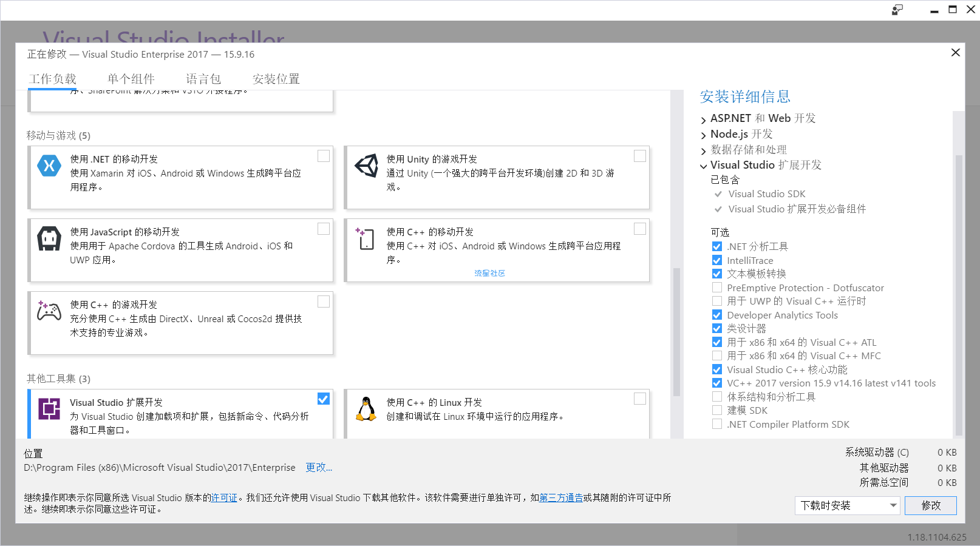Expand Node.js 开发 details
Image resolution: width=980 pixels, height=546 pixels.
704,135
